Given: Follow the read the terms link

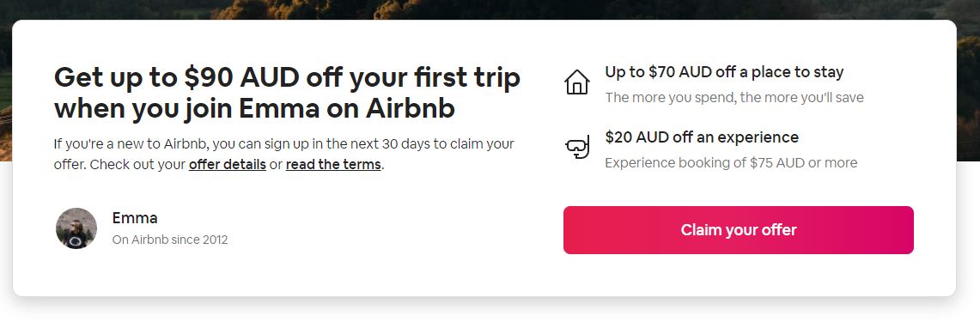Looking at the screenshot, I should click(333, 165).
